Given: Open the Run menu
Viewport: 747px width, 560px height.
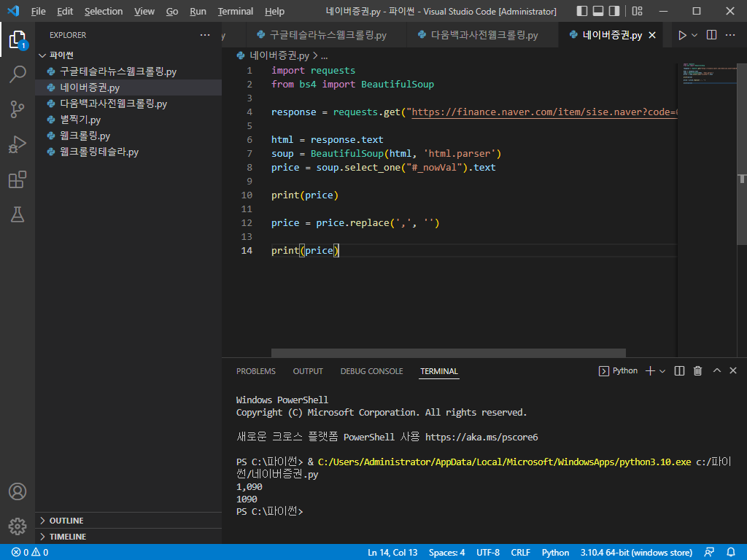Looking at the screenshot, I should point(198,11).
